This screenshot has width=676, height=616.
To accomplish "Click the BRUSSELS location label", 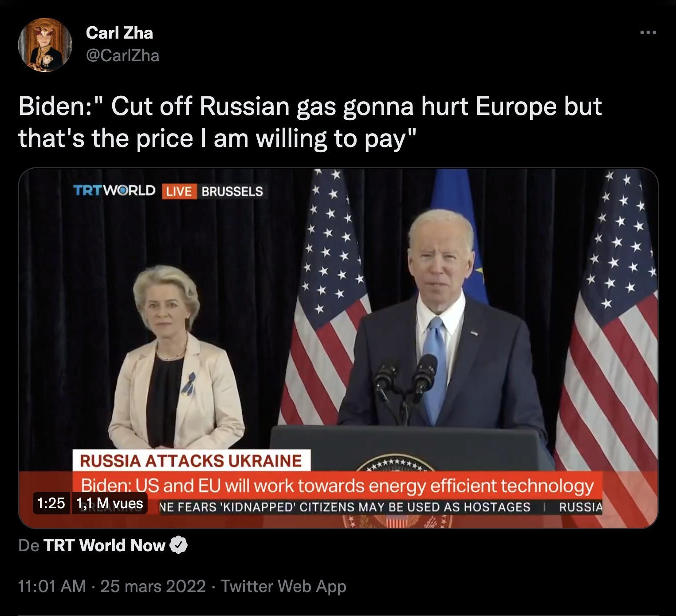I will click(x=232, y=191).
